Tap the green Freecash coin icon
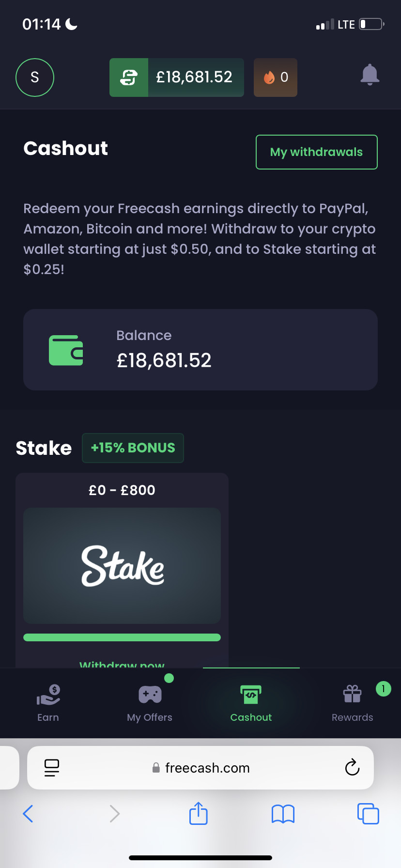 129,77
